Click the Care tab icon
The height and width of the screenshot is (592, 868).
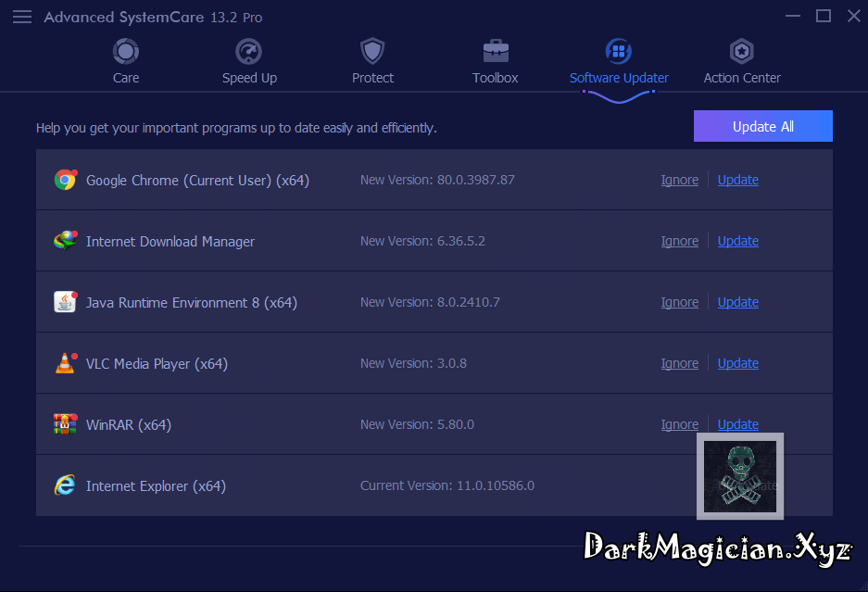126,52
